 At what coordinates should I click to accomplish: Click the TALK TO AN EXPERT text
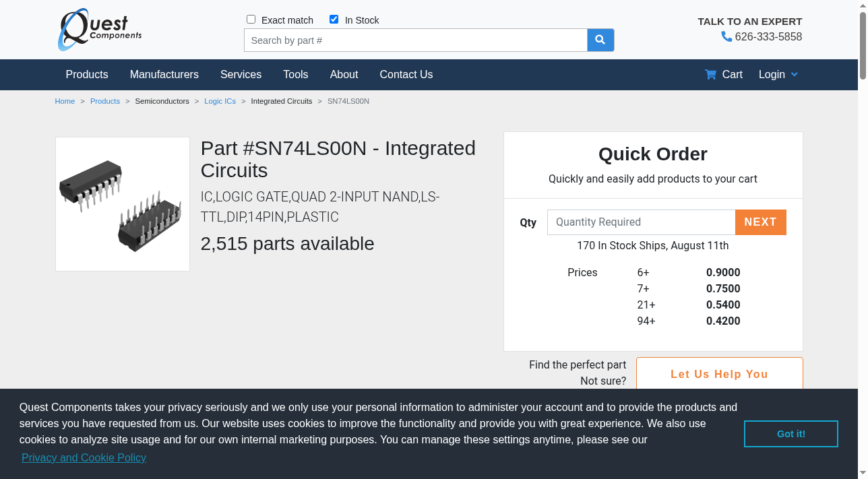[x=750, y=22]
